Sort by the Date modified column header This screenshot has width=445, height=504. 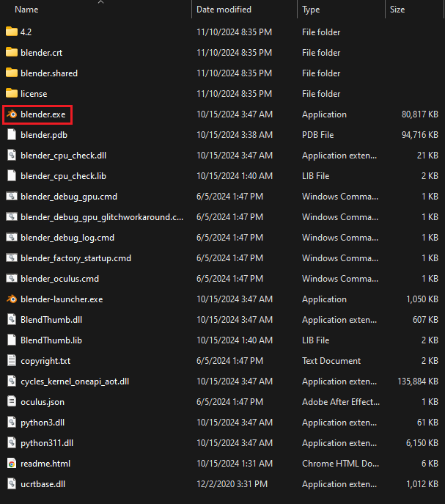224,10
